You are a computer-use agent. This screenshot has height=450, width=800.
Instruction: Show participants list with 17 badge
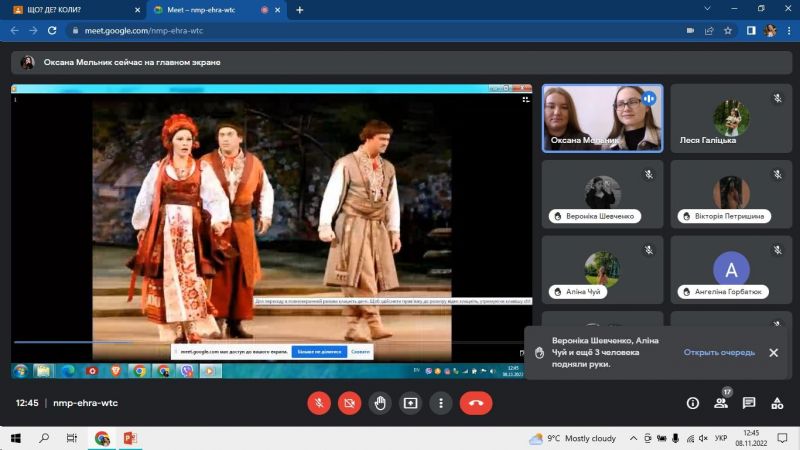(721, 403)
